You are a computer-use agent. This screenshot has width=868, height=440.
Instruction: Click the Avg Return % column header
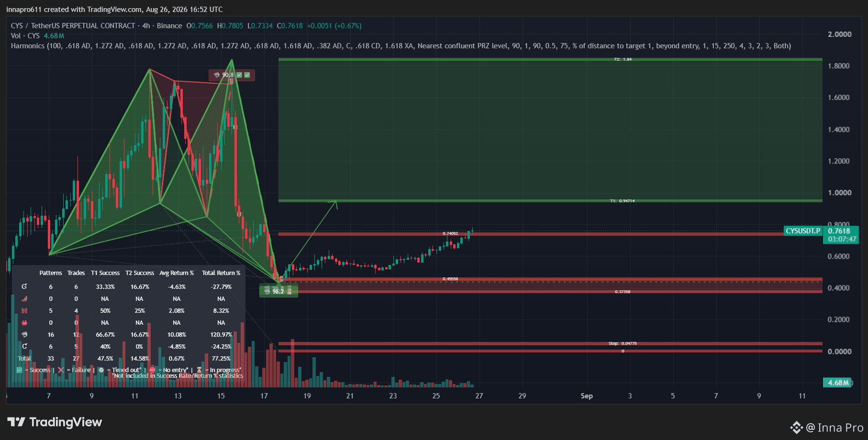(177, 273)
